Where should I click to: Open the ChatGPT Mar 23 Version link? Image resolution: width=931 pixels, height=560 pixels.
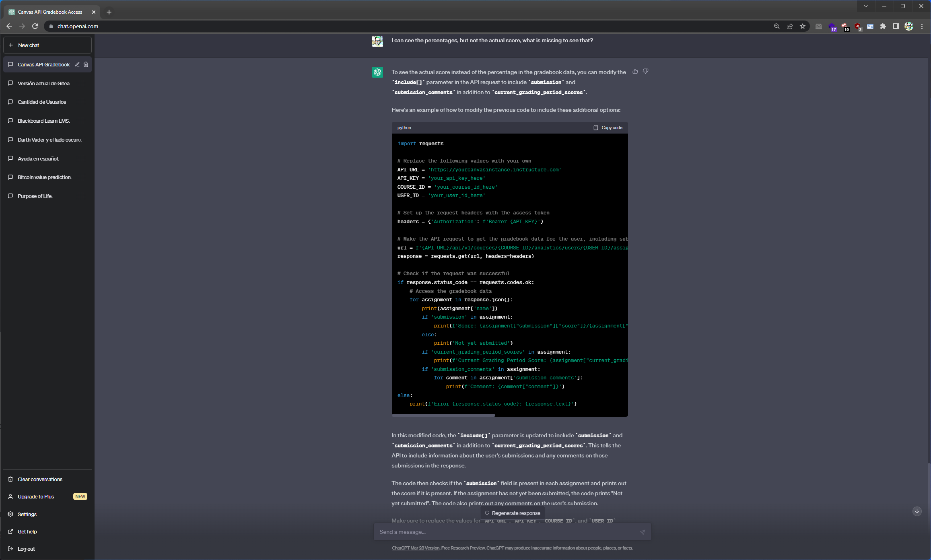415,548
